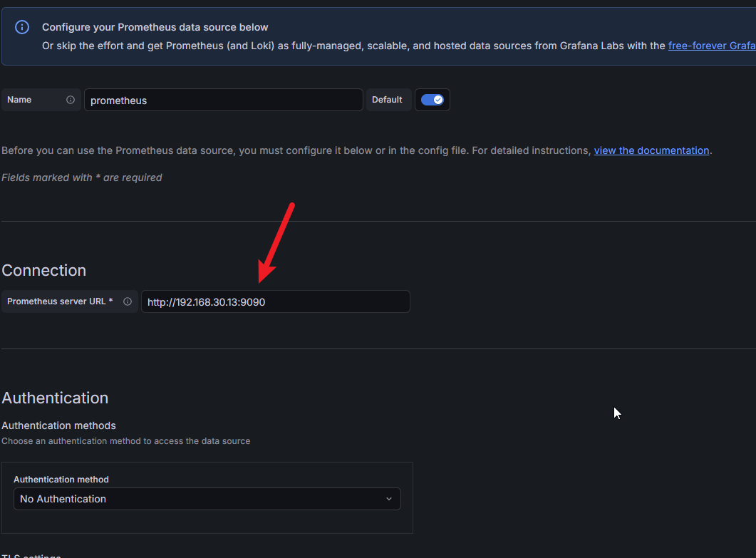Click 'Choose an authentication method' description text

point(126,441)
